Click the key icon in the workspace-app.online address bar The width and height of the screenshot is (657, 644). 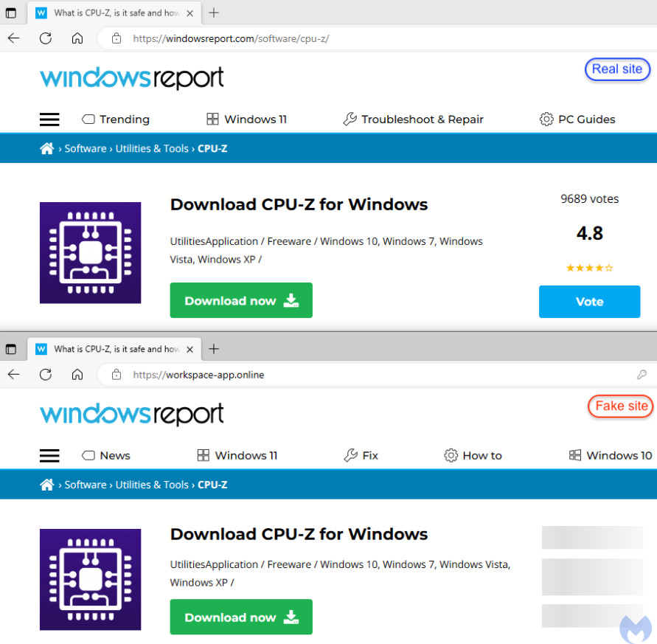642,375
